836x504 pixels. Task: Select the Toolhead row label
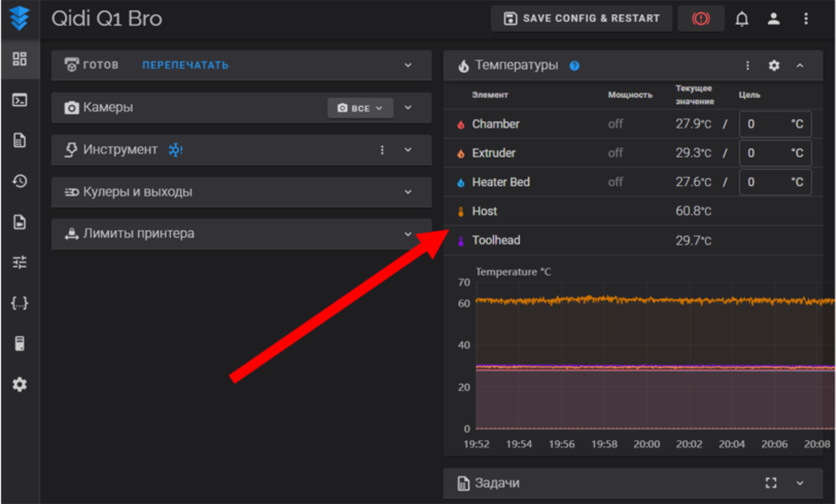(496, 241)
